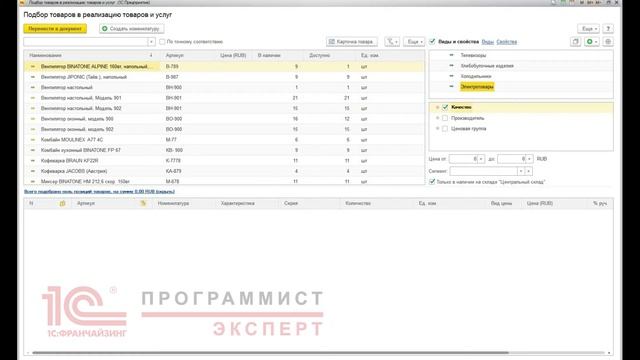Click the 'Доступно' column header
The image size is (640, 360).
[x=330, y=56]
